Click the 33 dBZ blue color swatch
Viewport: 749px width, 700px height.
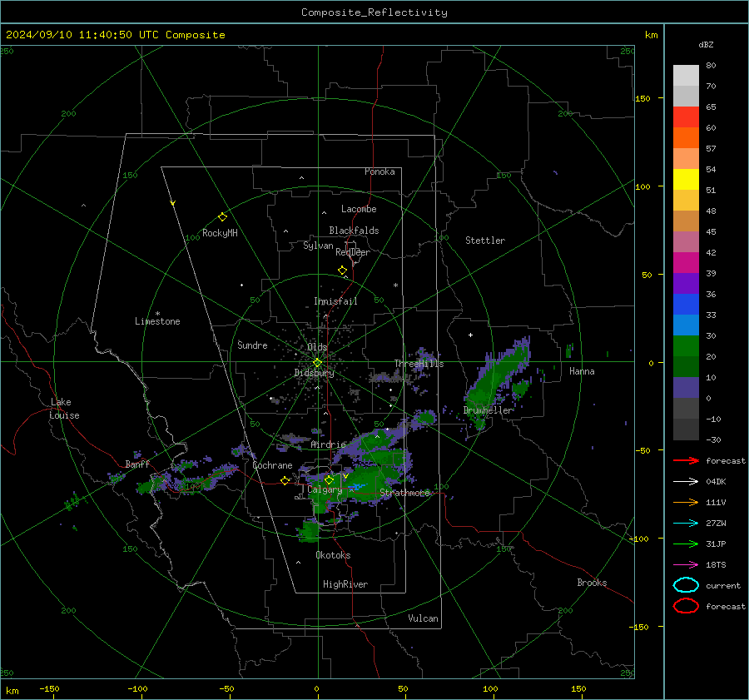tap(686, 305)
